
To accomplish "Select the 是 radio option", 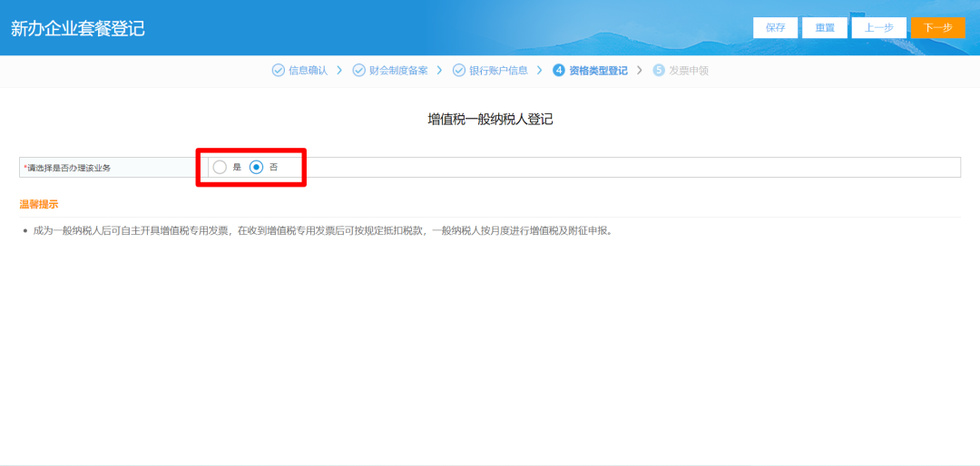I will 220,167.
